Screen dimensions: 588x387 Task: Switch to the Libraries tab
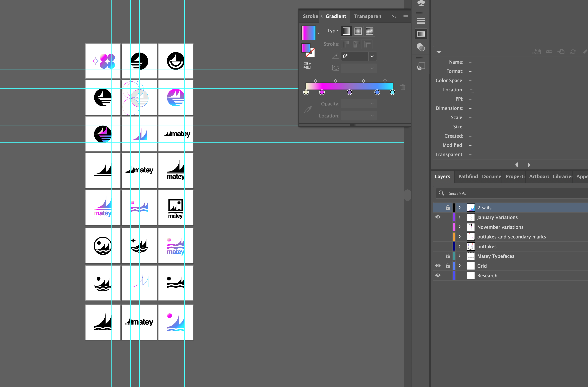[x=563, y=176]
